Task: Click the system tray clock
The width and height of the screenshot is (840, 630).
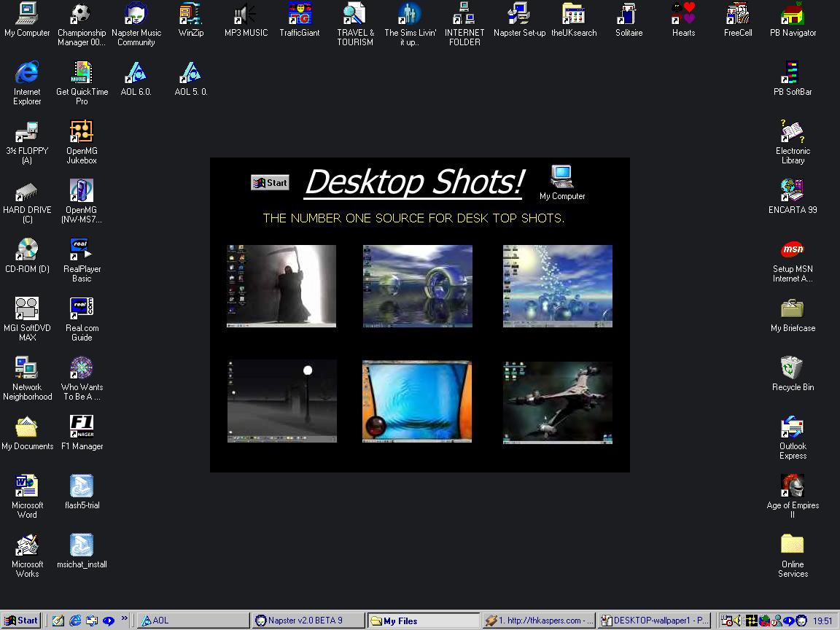Action: pyautogui.click(x=822, y=621)
